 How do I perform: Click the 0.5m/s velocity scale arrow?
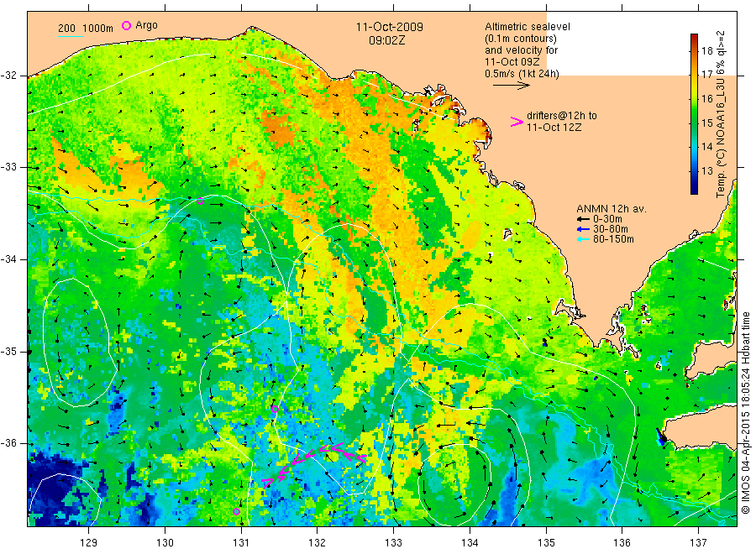coord(511,86)
